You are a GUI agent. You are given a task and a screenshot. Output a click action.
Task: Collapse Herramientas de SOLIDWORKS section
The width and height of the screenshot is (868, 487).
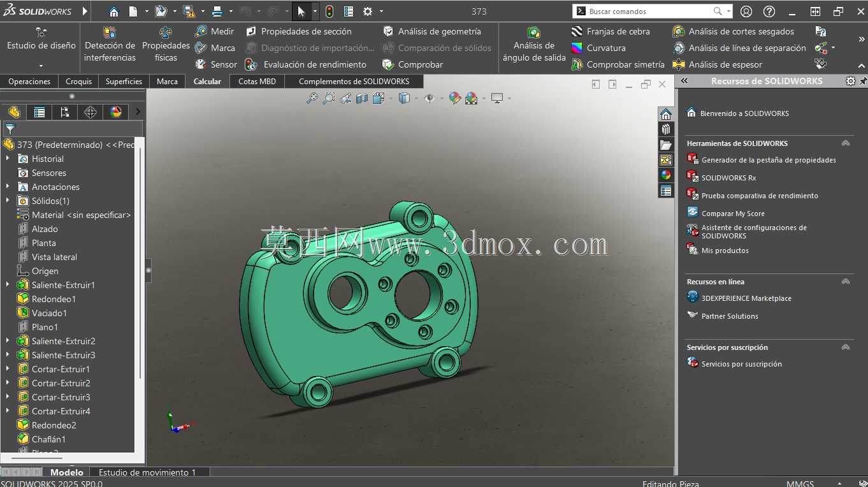846,143
